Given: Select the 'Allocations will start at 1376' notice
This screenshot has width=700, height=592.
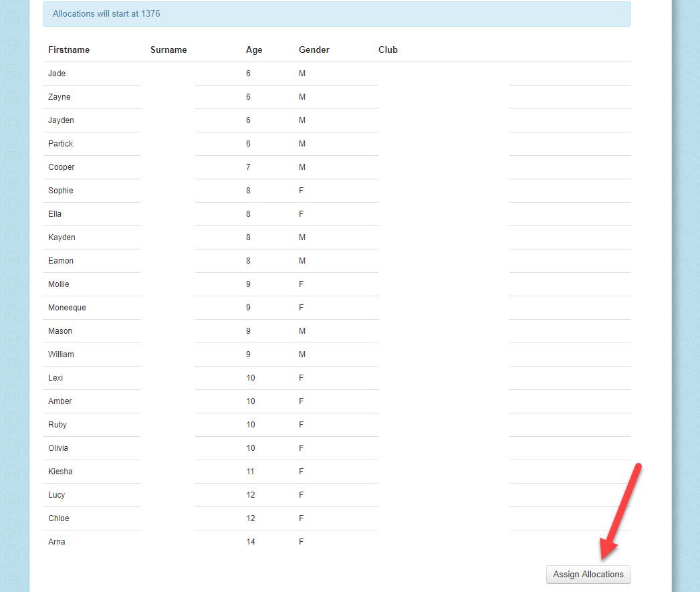Looking at the screenshot, I should pyautogui.click(x=336, y=14).
